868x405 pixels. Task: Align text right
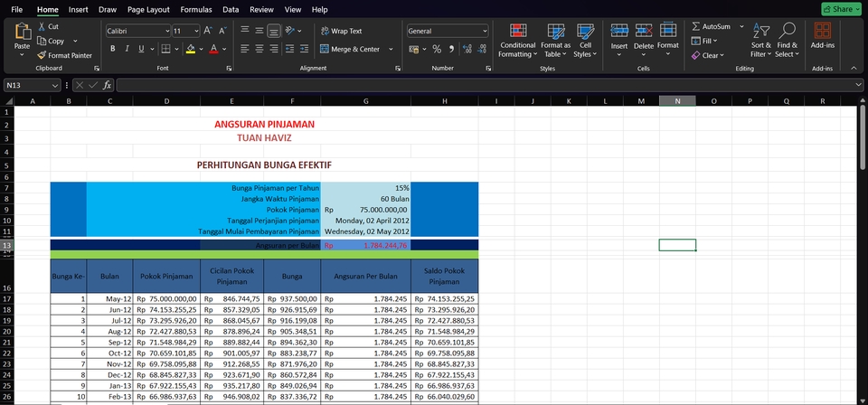[273, 49]
